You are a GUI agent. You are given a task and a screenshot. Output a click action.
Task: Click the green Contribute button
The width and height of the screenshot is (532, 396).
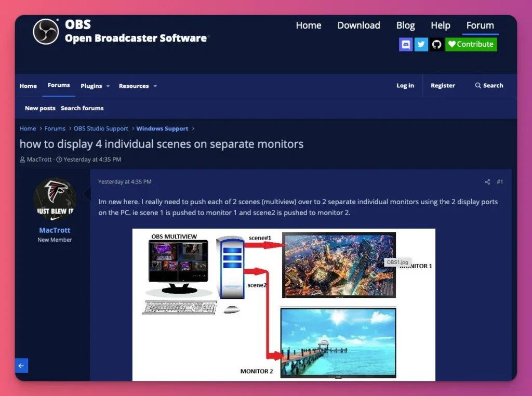click(471, 44)
